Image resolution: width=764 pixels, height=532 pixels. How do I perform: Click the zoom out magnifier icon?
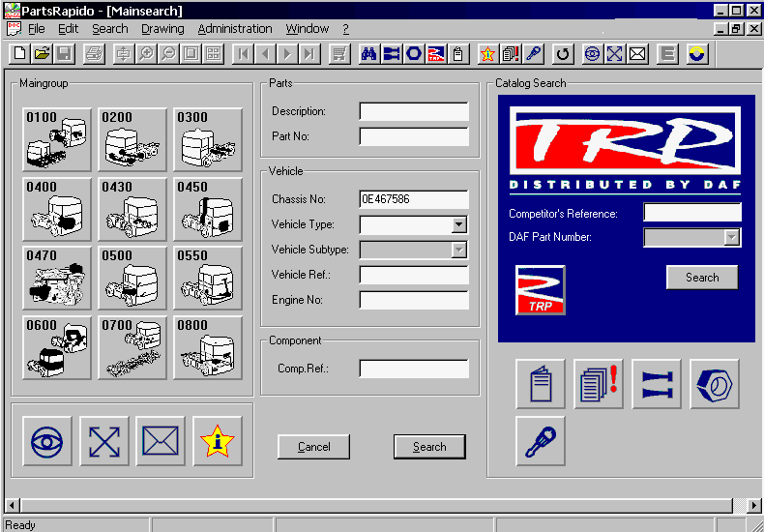click(x=168, y=53)
